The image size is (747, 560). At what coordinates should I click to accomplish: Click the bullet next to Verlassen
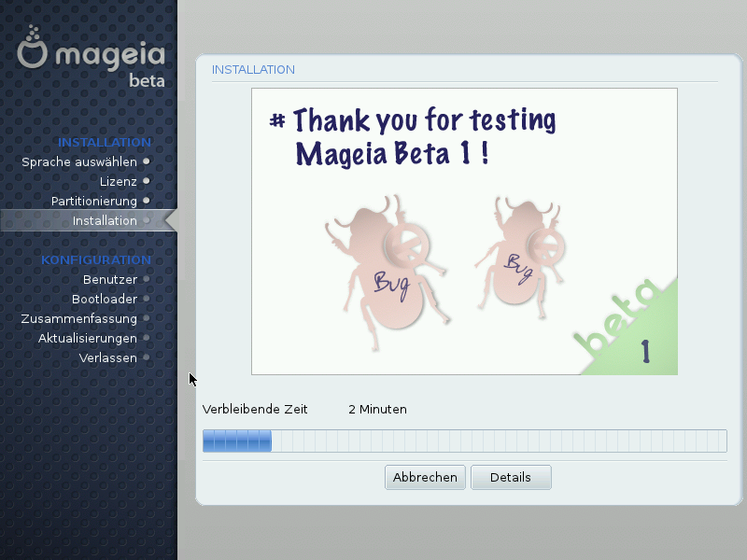tap(147, 357)
